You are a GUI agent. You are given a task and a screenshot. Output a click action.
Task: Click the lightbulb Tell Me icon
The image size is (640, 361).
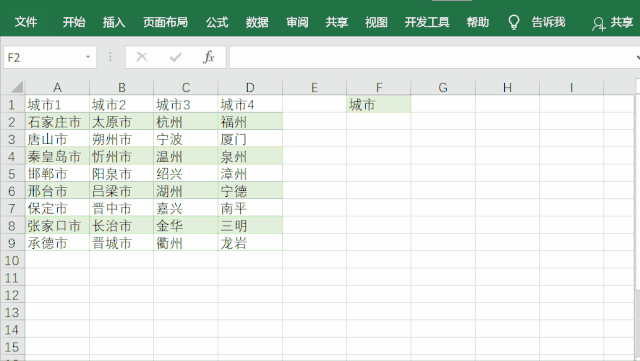514,22
